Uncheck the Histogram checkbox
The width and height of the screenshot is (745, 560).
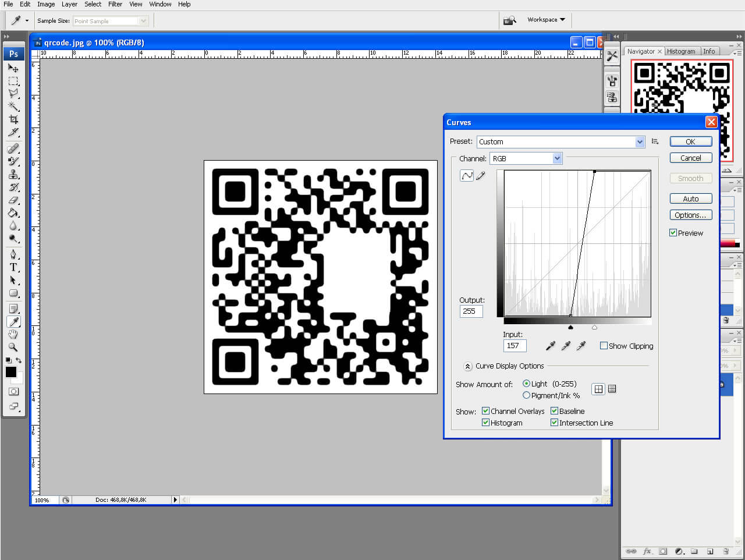click(x=485, y=423)
